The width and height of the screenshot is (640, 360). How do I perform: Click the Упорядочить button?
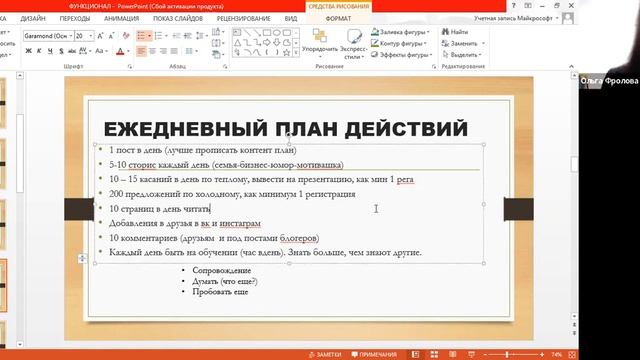click(320, 44)
